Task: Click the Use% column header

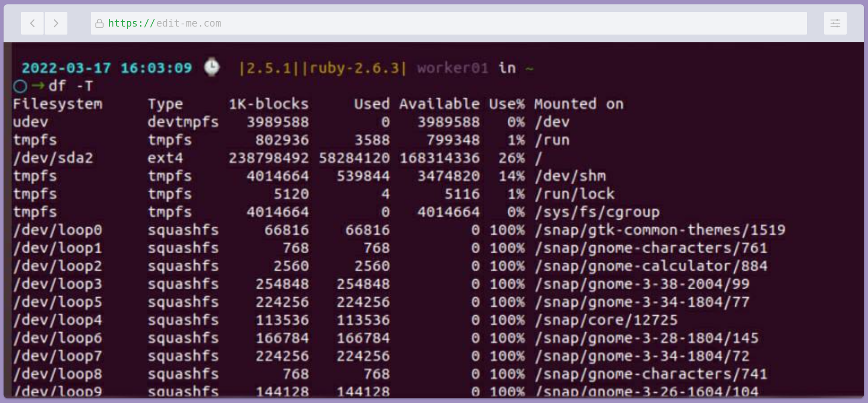Action: point(507,104)
